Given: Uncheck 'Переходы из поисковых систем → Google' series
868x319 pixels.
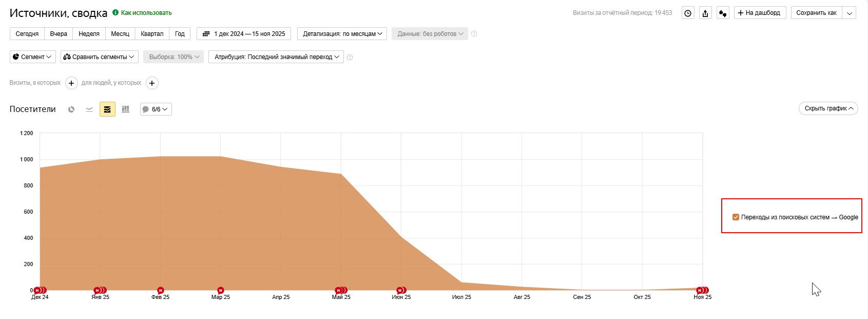Looking at the screenshot, I should point(736,217).
